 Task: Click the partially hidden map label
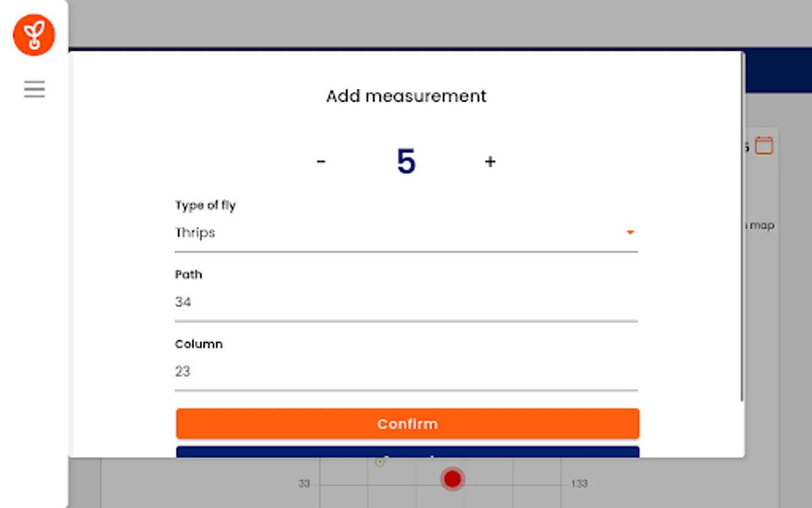(761, 225)
